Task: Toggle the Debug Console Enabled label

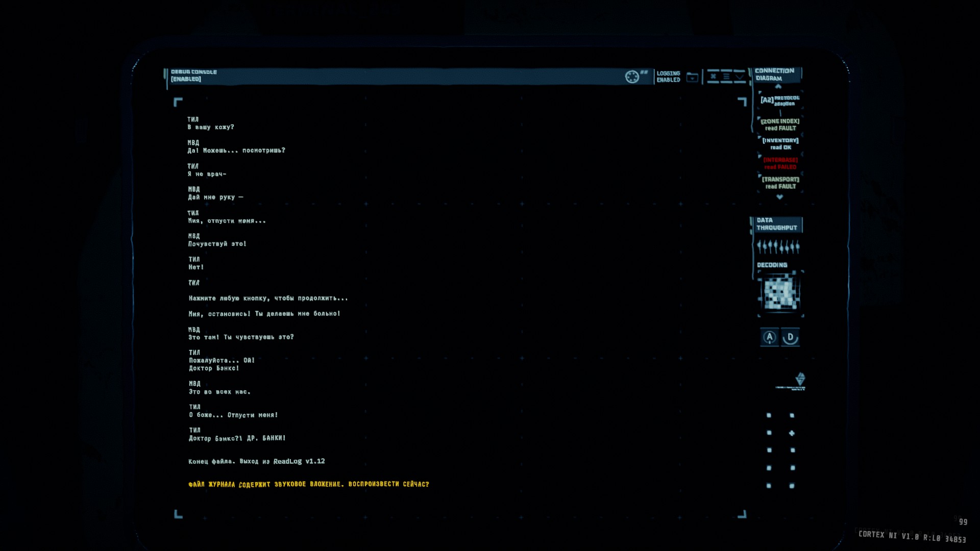Action: [193, 76]
